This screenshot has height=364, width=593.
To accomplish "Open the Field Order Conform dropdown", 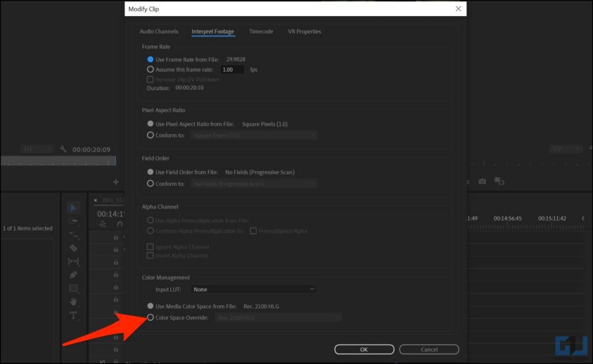I will (253, 183).
